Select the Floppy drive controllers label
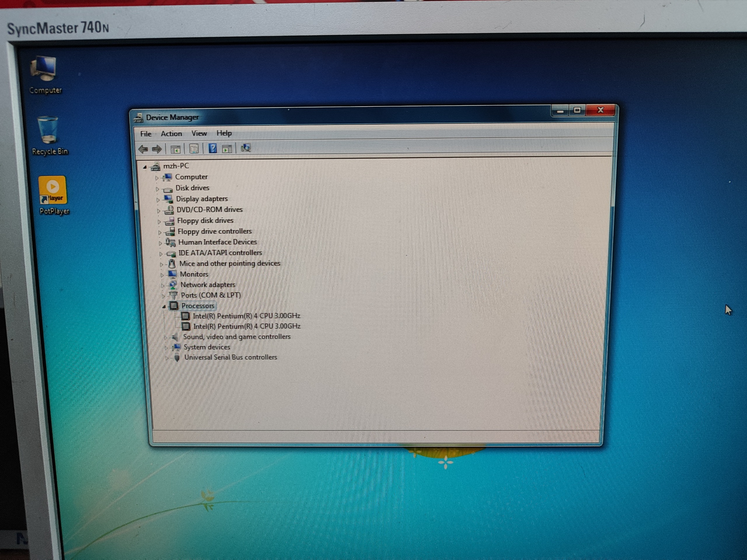This screenshot has height=560, width=747. pyautogui.click(x=215, y=231)
